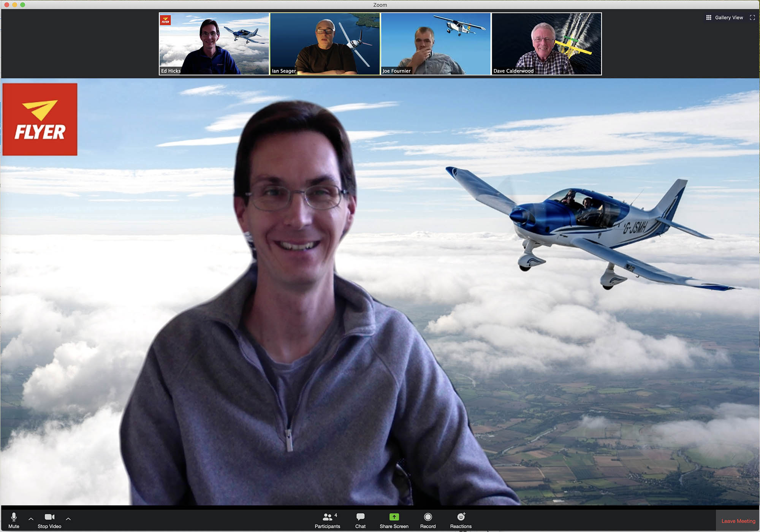This screenshot has height=532, width=760.
Task: Click the Gallery View grid icon
Action: 709,17
